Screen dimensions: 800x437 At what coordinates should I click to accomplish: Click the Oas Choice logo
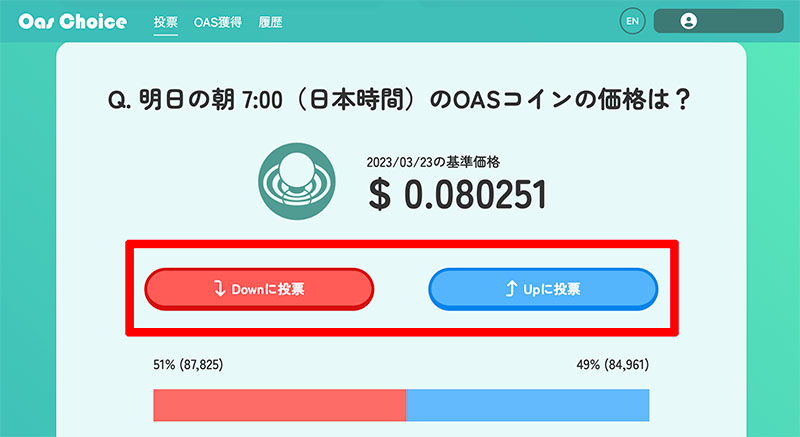72,21
